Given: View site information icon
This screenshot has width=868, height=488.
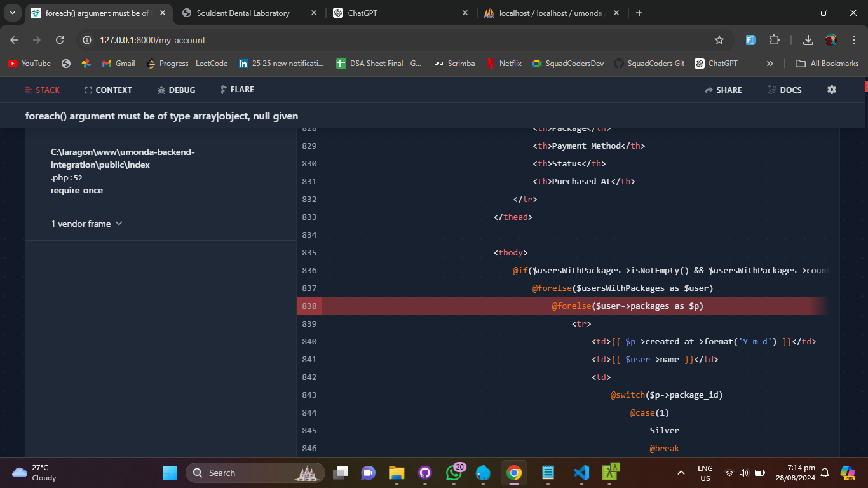Looking at the screenshot, I should pos(88,40).
